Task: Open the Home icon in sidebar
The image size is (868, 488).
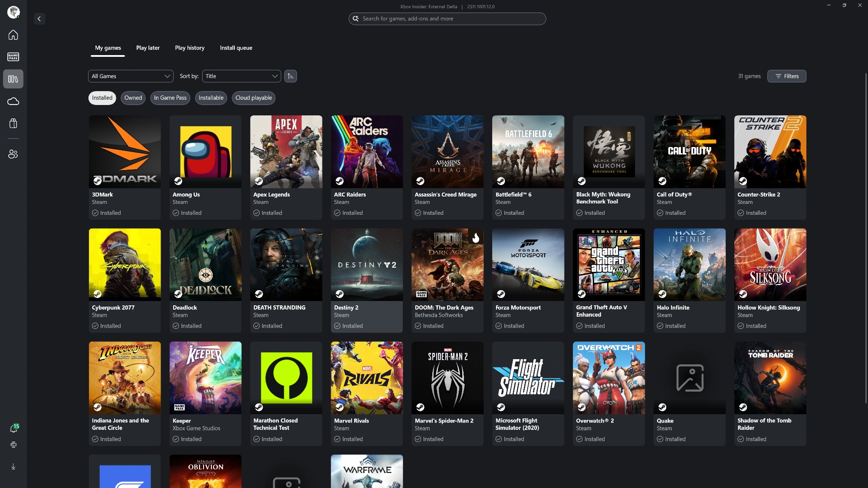Action: (x=13, y=35)
